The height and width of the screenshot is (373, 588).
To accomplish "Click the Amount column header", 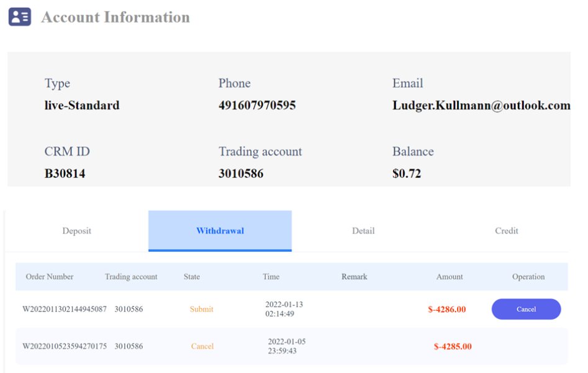I will 450,277.
